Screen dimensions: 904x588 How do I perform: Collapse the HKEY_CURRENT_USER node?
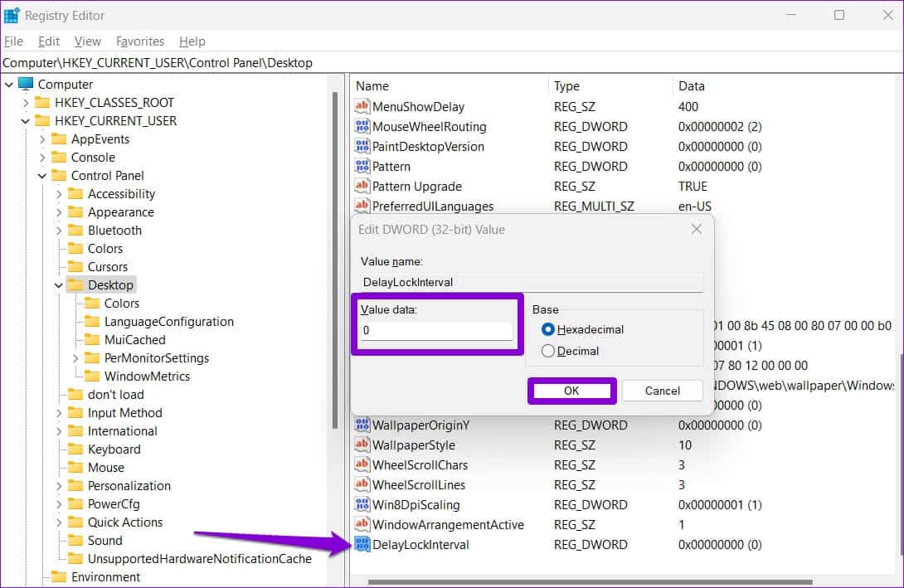click(26, 121)
